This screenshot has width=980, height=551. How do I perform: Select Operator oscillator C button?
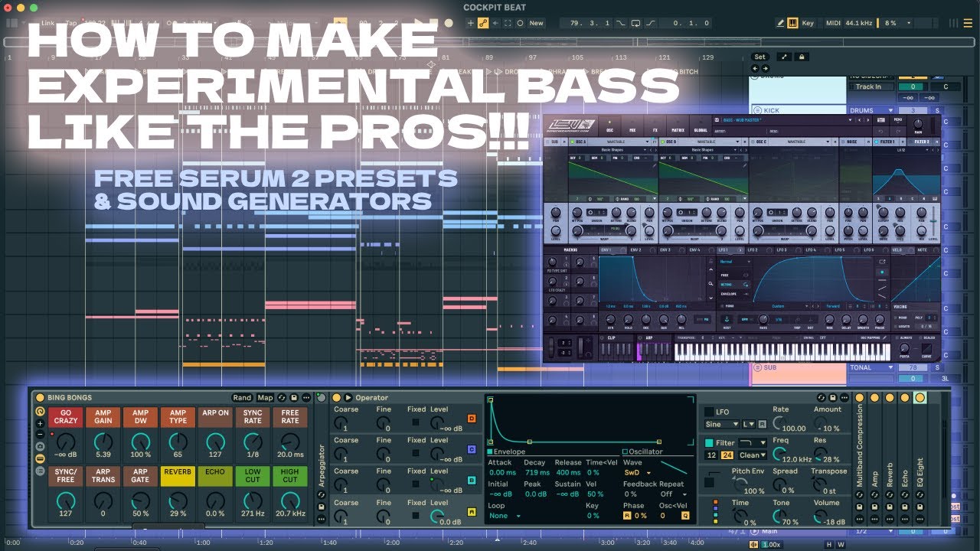point(472,450)
